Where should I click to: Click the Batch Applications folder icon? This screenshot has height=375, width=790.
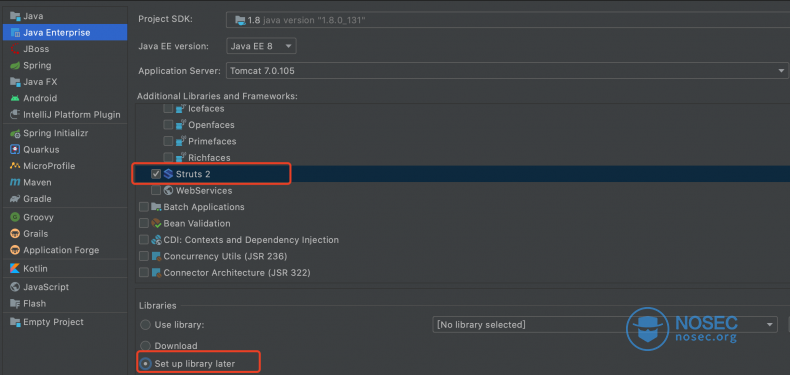click(x=156, y=207)
